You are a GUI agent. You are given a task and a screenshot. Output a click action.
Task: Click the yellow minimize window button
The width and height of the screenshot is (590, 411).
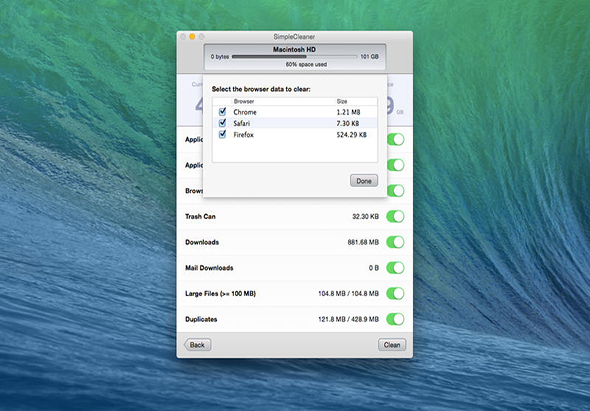click(x=192, y=37)
